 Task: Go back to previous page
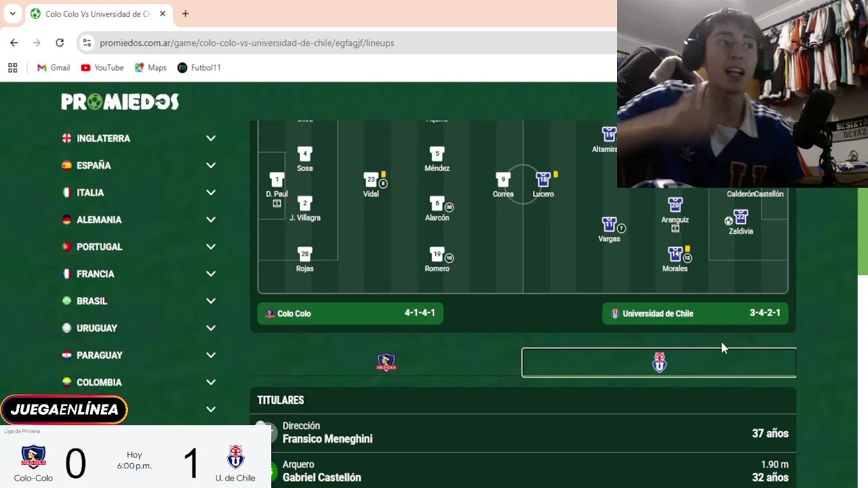click(14, 43)
